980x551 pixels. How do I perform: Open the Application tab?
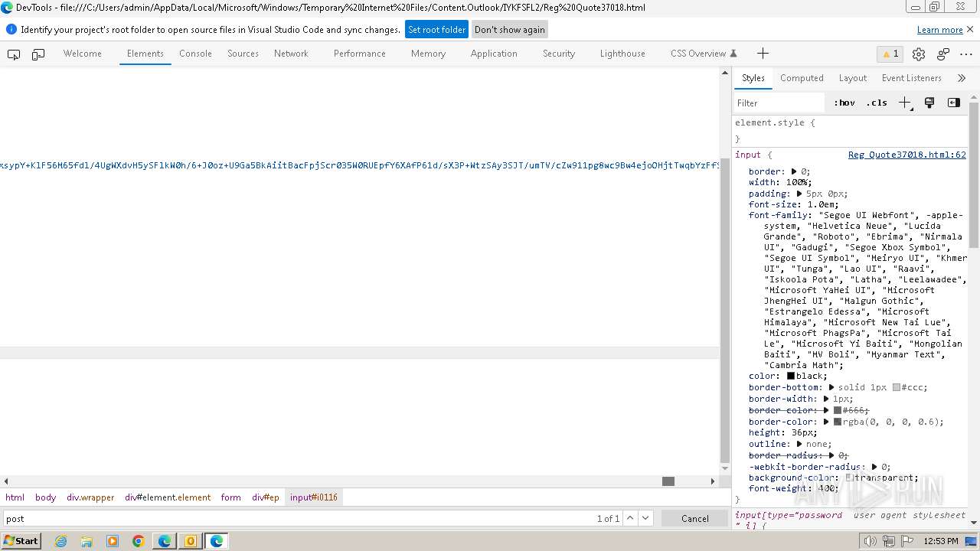coord(494,54)
